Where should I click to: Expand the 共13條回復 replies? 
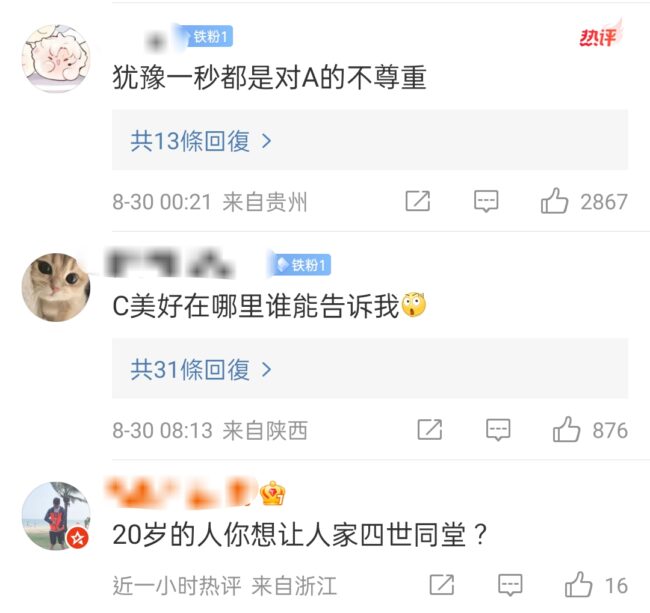point(370,140)
